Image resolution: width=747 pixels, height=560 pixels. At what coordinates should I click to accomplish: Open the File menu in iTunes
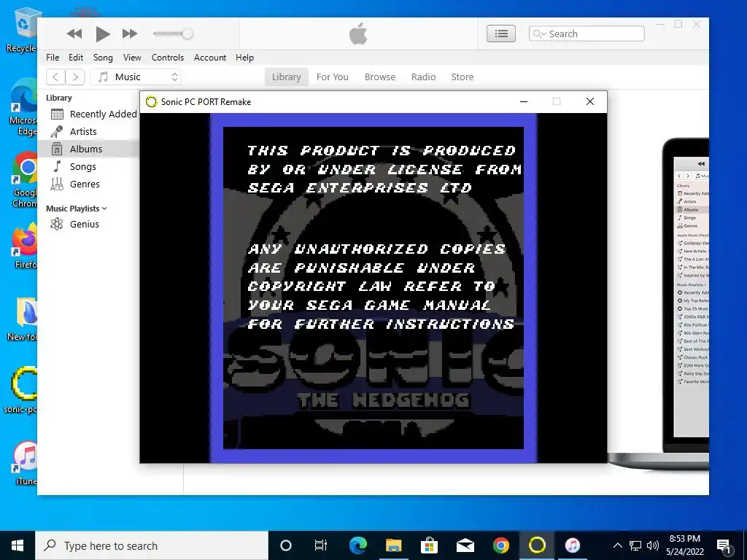click(x=53, y=58)
